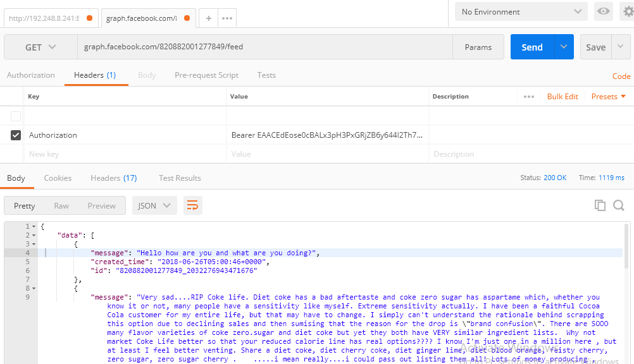
Task: Click the new header Description field
Action: [531, 154]
